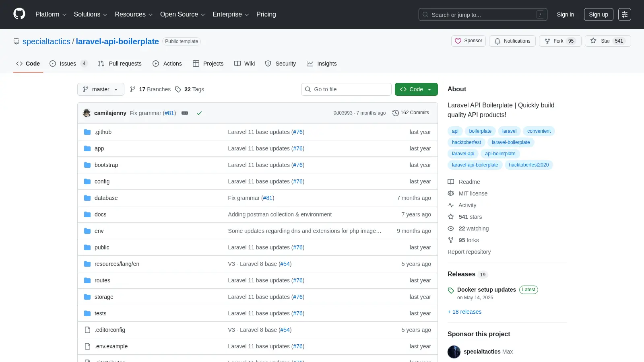Open camilajenny's avatar
This screenshot has width=644, height=362.
click(x=87, y=113)
